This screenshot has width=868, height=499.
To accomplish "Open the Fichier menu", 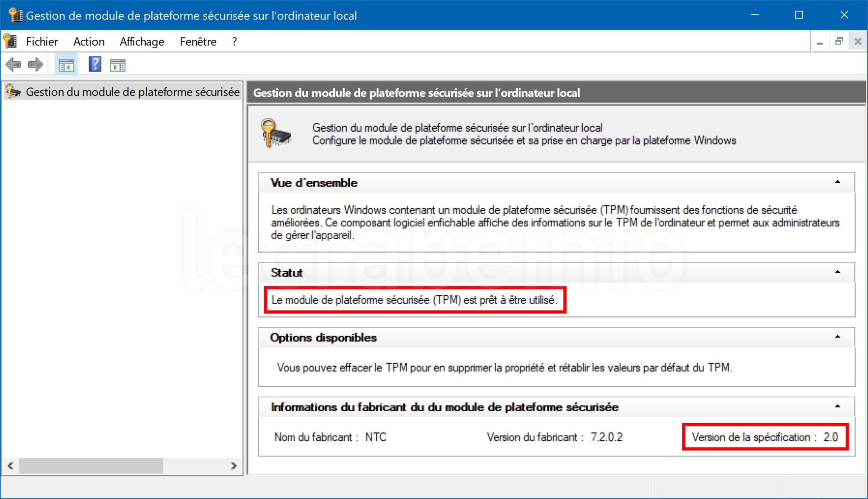I will click(x=42, y=42).
